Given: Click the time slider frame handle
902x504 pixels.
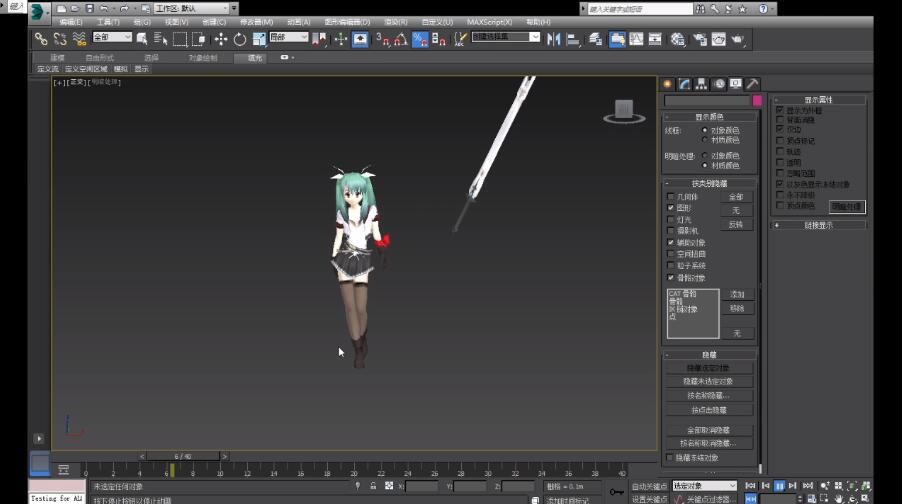Looking at the screenshot, I should click(x=183, y=456).
